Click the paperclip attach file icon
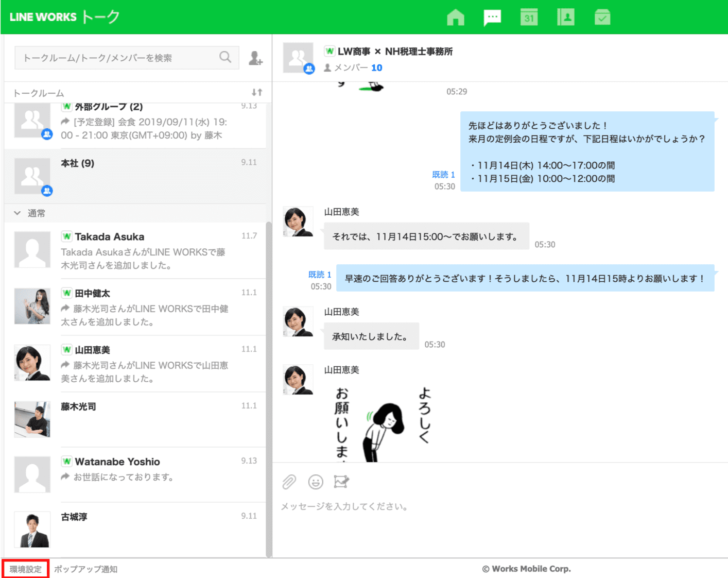Viewport: 728px width, 578px height. 289,482
